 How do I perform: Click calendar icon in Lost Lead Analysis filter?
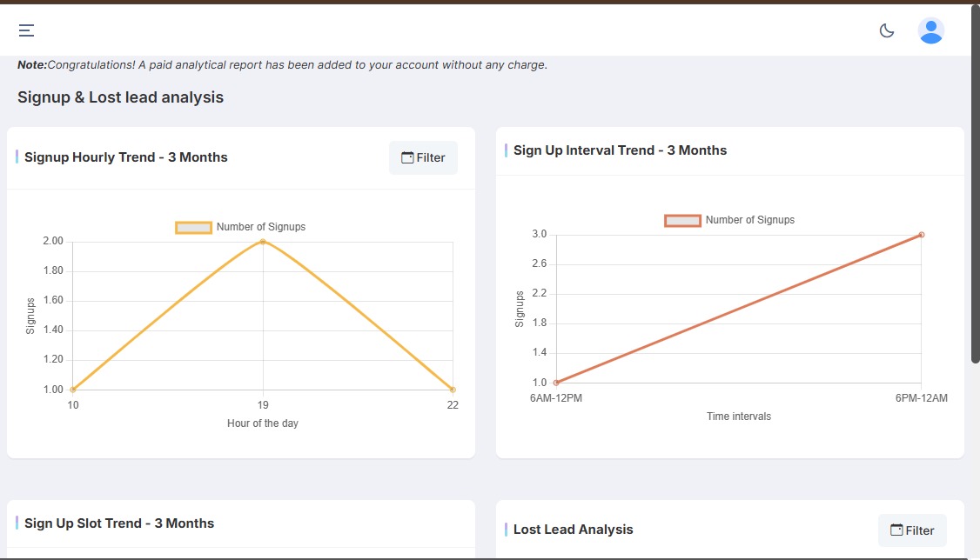[896, 530]
